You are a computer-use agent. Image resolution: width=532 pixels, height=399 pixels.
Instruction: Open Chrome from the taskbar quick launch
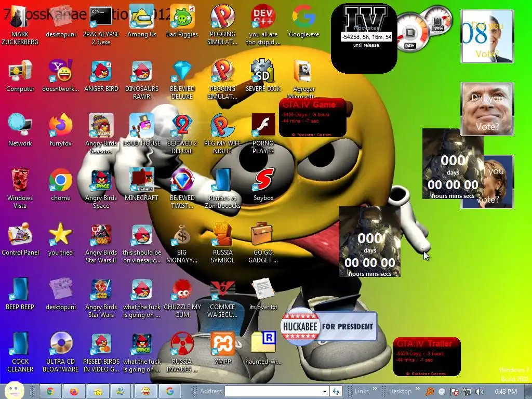[x=50, y=392]
